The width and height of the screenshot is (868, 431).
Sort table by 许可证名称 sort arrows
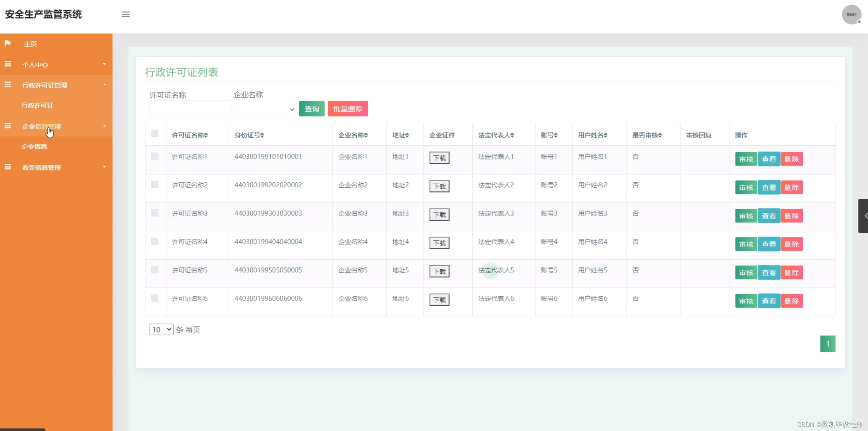206,135
